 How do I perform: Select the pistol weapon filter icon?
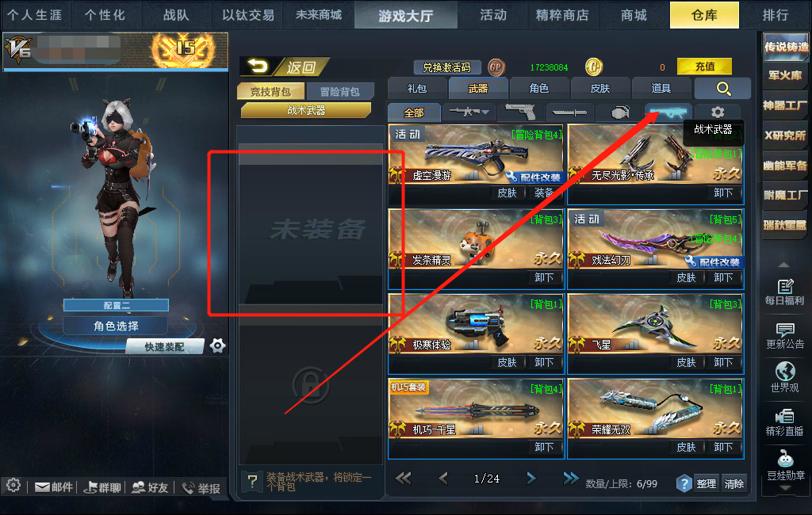click(x=519, y=111)
